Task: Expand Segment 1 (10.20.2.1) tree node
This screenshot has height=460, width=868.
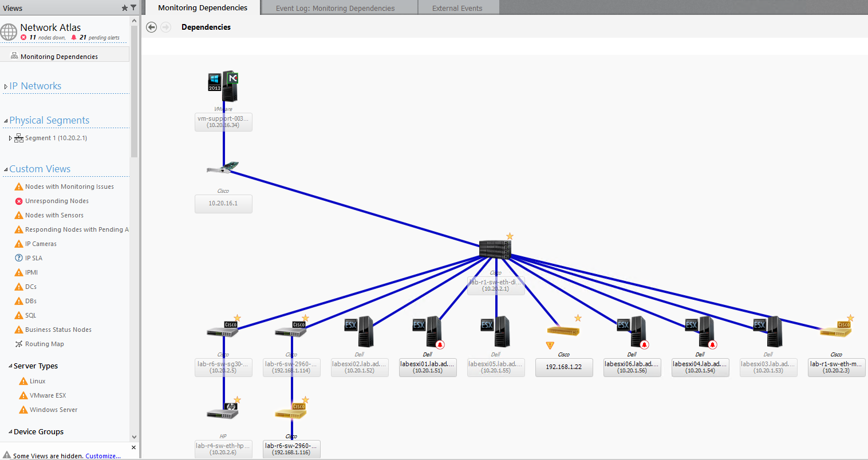Action: coord(10,138)
